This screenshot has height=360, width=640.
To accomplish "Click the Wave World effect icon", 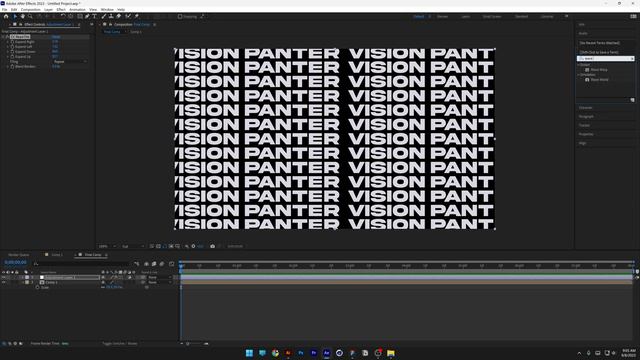I will click(587, 80).
